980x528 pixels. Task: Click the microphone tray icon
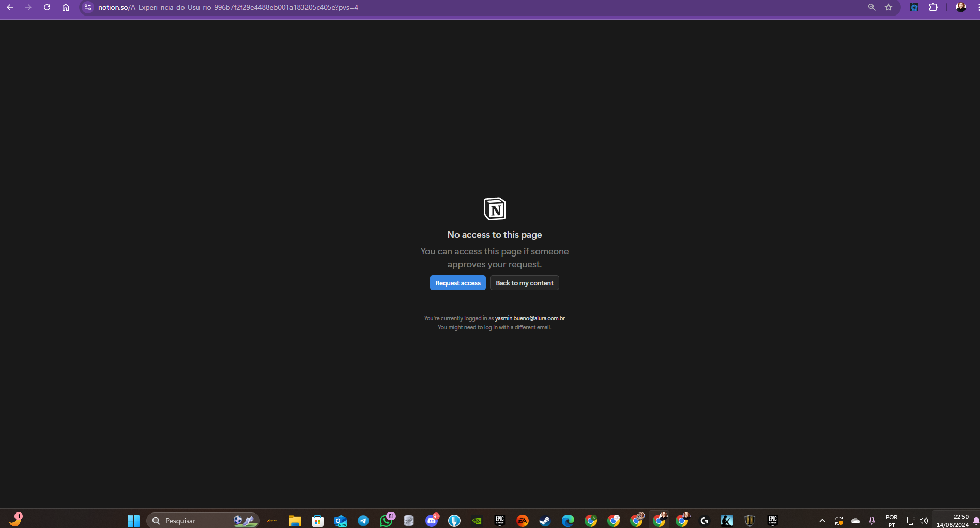[872, 521]
